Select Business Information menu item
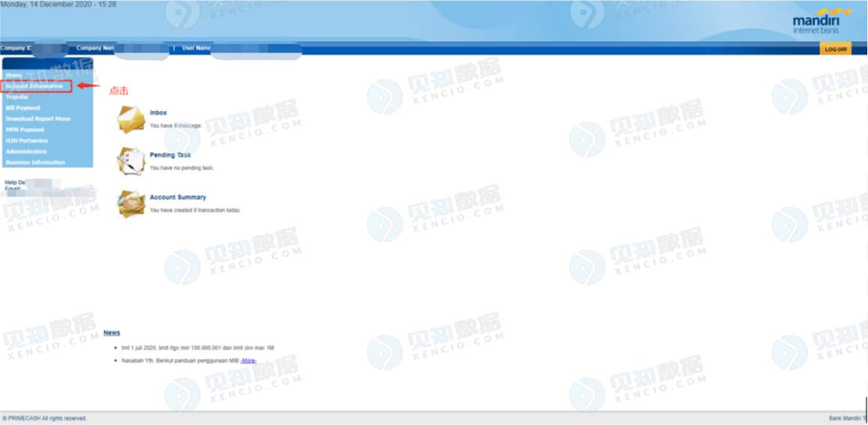This screenshot has height=425, width=868. coord(35,162)
